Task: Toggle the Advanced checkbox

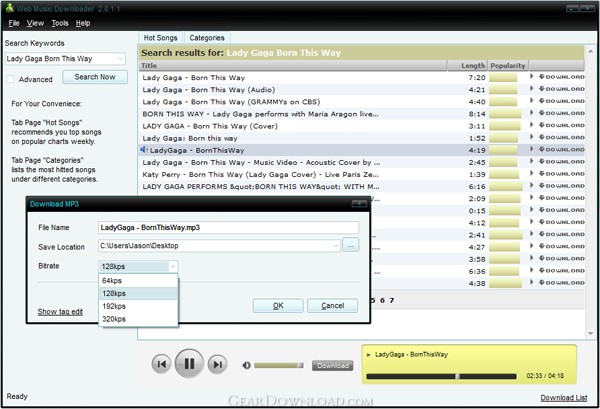Action: point(11,79)
